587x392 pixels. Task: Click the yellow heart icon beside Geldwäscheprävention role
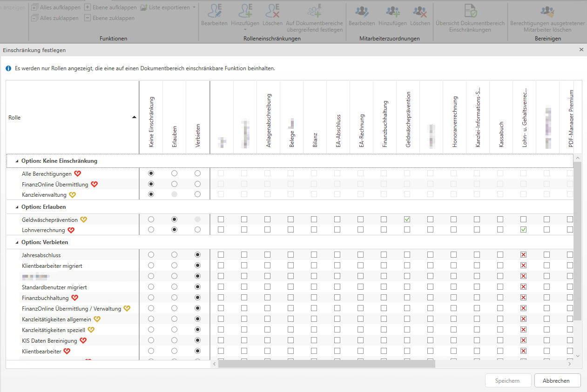pos(83,219)
